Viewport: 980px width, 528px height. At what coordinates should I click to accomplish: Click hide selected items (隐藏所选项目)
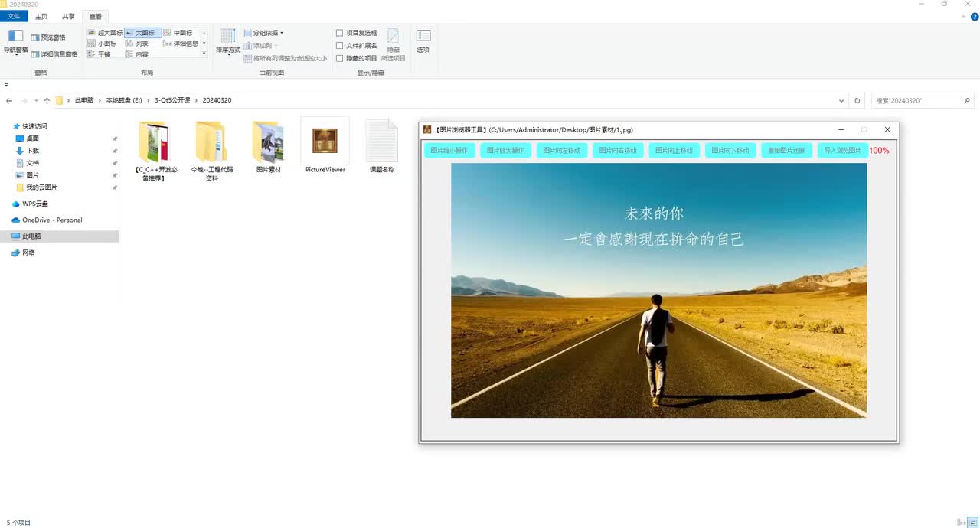tap(394, 45)
